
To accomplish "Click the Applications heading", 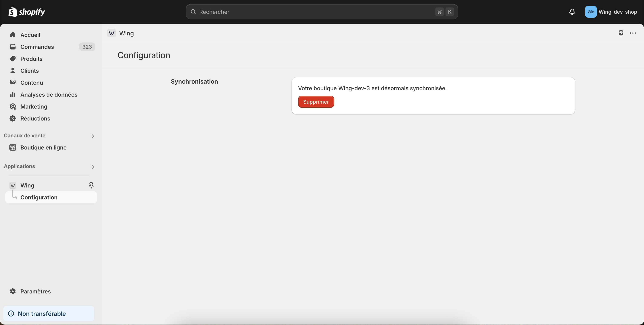I will coord(19,166).
